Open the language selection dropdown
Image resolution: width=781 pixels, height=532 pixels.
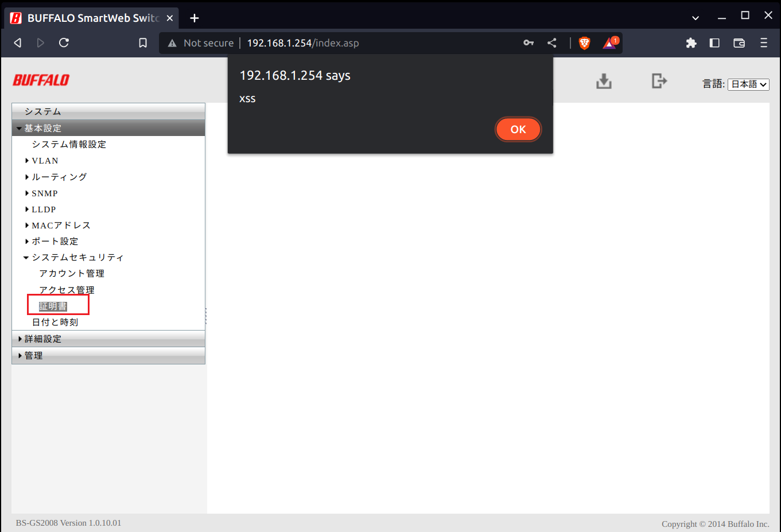(x=748, y=84)
